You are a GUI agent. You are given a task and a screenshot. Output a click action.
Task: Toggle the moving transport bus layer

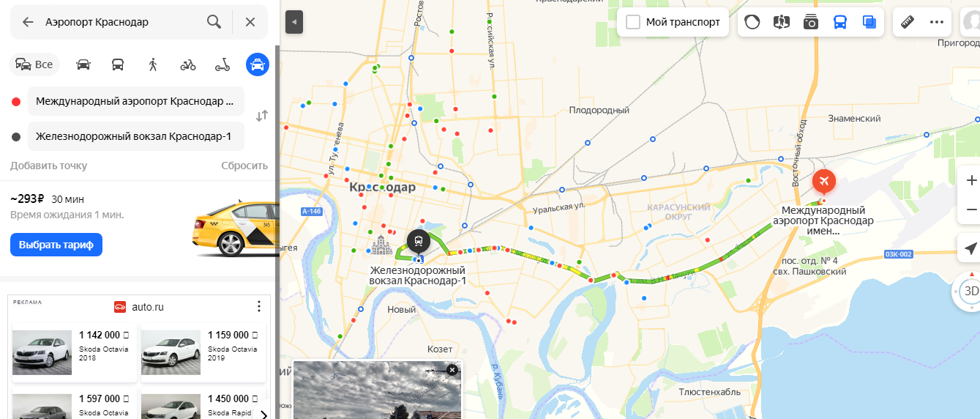840,22
